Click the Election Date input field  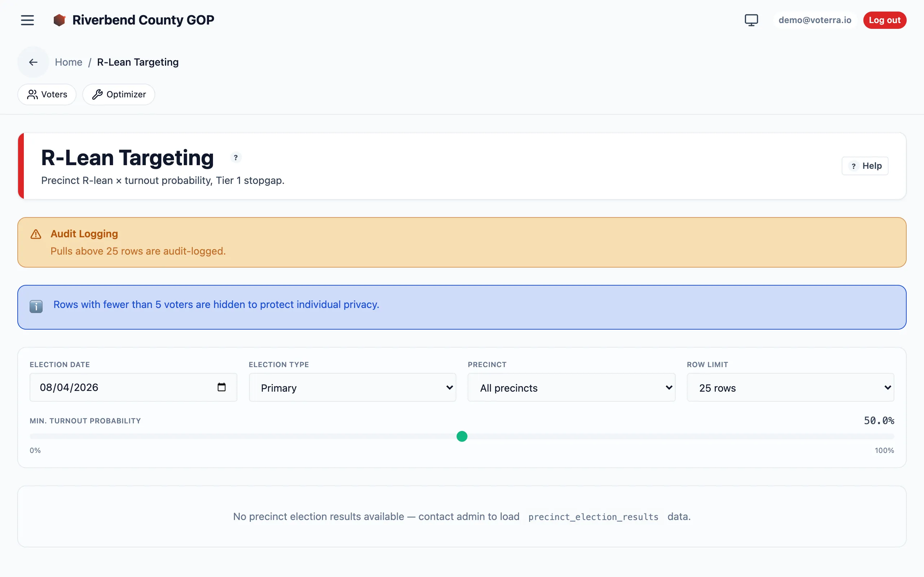(133, 387)
